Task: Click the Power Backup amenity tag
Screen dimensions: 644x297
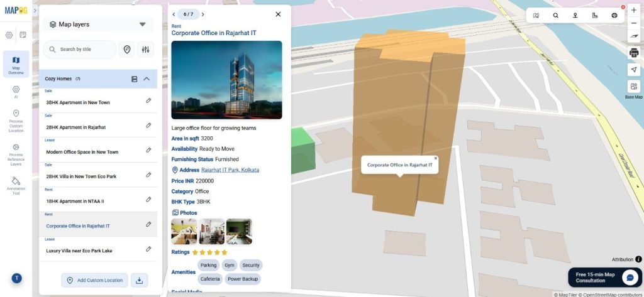Action: (243, 279)
